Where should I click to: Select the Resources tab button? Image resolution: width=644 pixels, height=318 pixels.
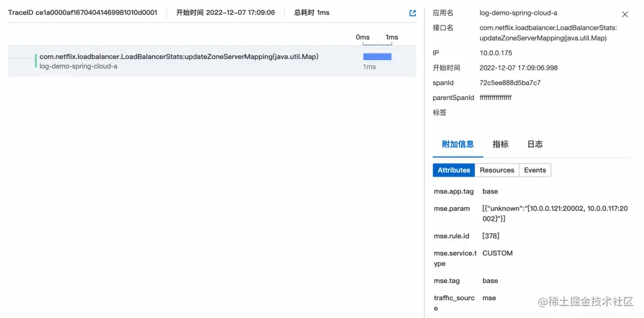click(497, 170)
